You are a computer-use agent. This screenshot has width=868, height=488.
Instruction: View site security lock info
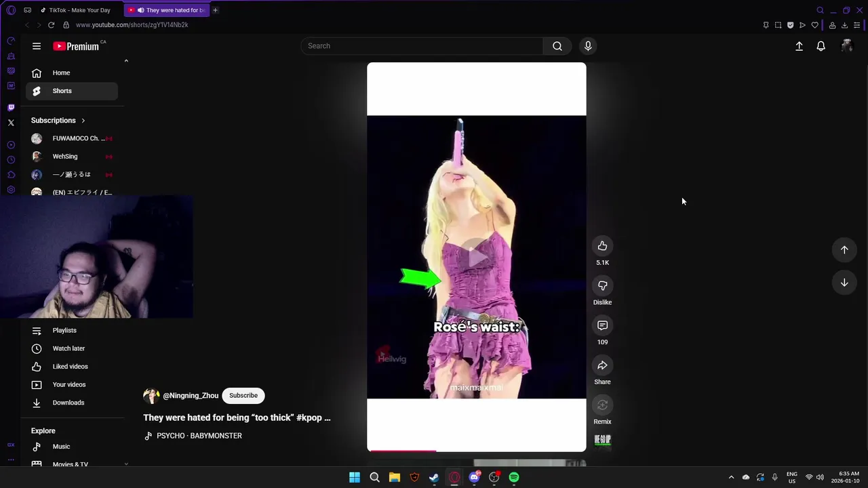pyautogui.click(x=66, y=25)
